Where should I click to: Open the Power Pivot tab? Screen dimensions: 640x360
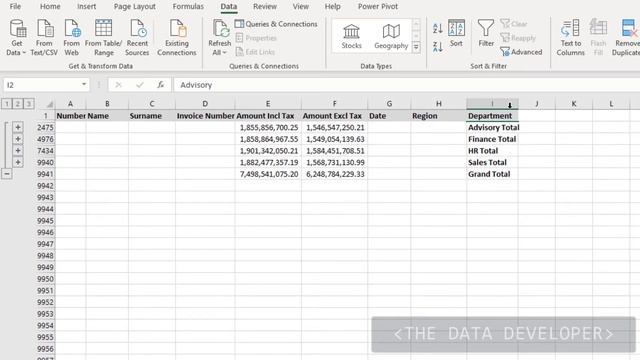coord(378,7)
